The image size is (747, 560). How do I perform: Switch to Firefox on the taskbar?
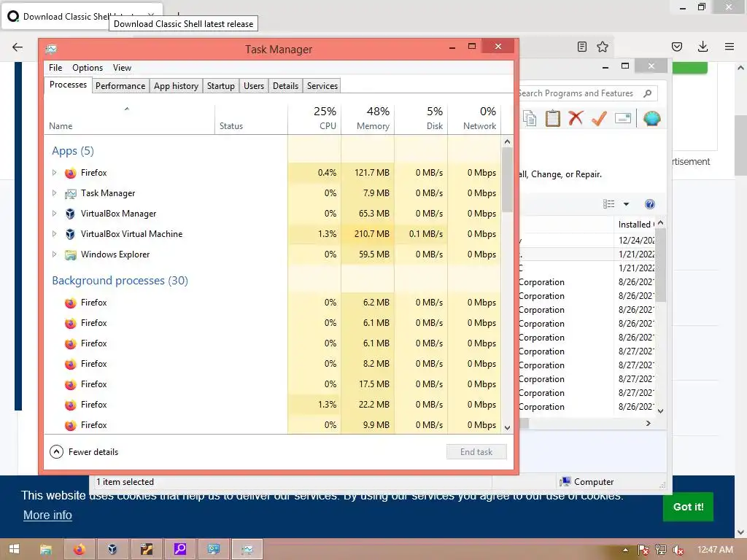(79, 549)
